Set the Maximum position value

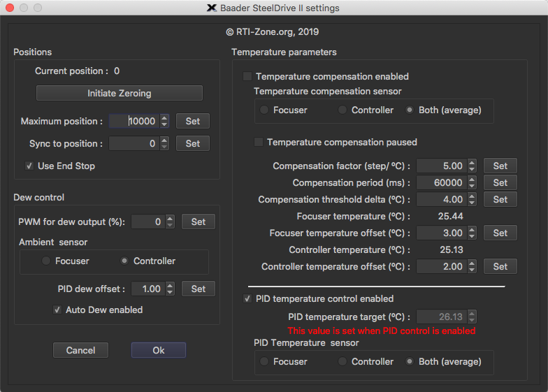click(193, 122)
